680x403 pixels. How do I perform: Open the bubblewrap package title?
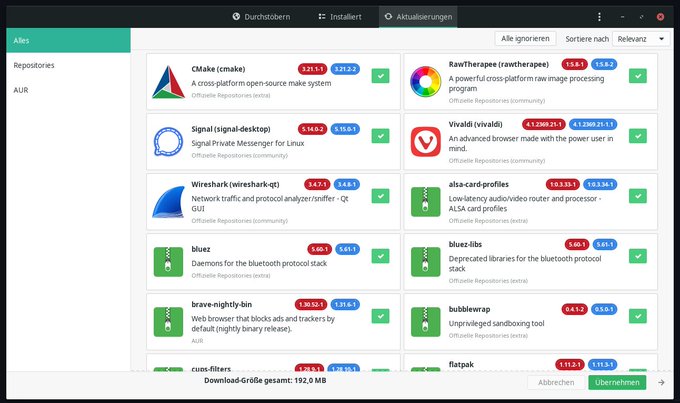pos(469,309)
